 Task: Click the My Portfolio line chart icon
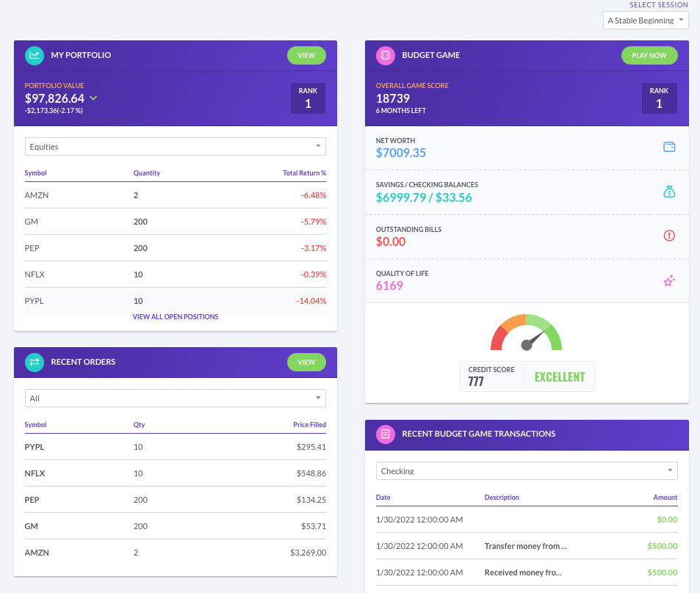(34, 55)
